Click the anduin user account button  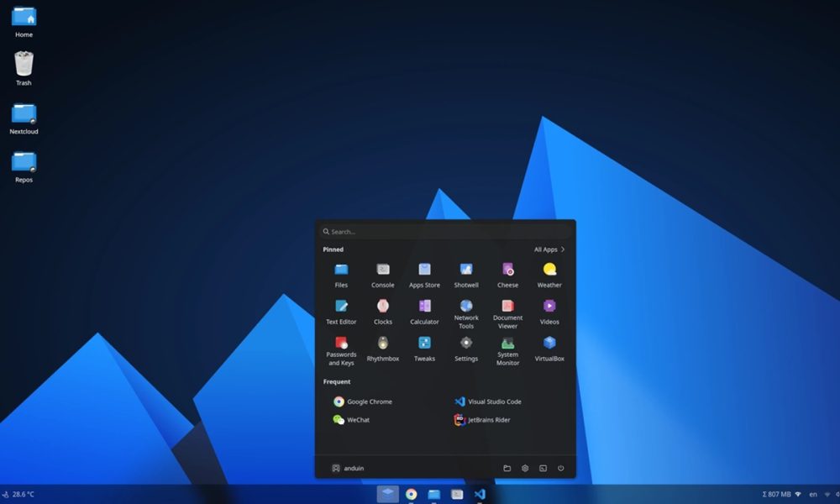348,468
